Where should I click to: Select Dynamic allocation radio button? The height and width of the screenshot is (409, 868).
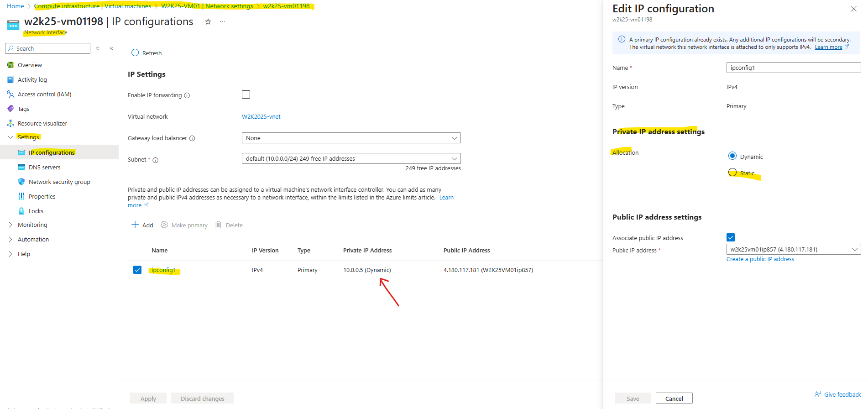pos(732,156)
